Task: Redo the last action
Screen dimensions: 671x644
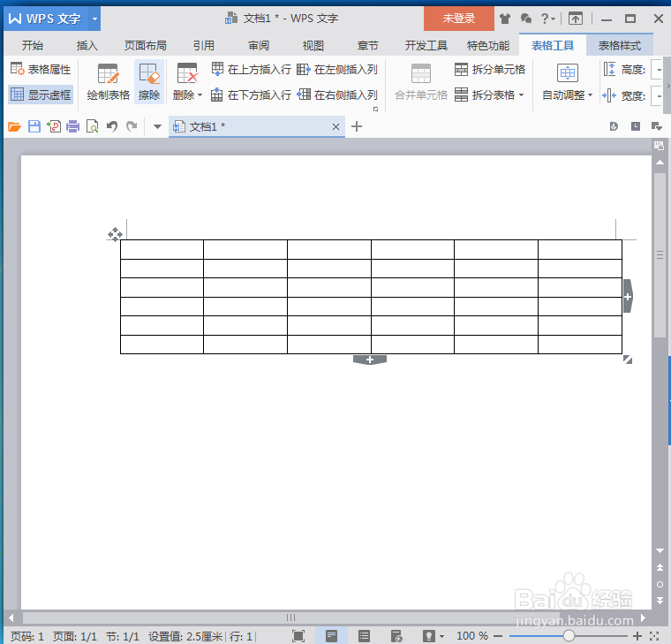Action: tap(132, 126)
